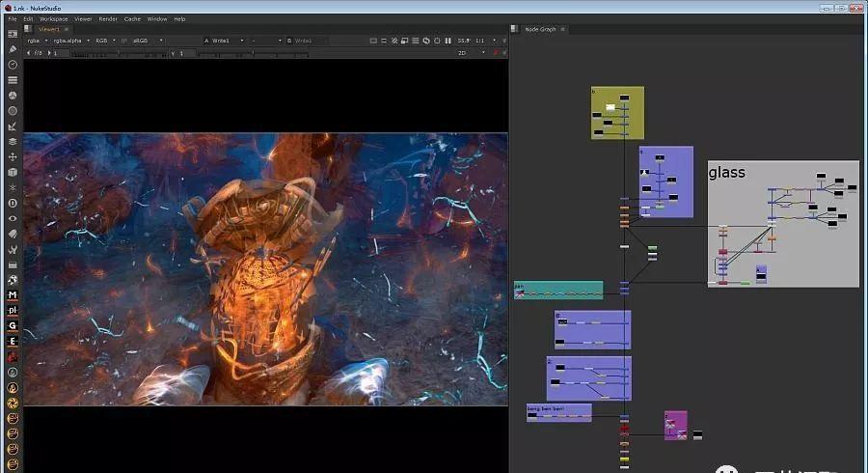
Task: Open the Particles nodes sparkle icon
Action: tap(13, 188)
